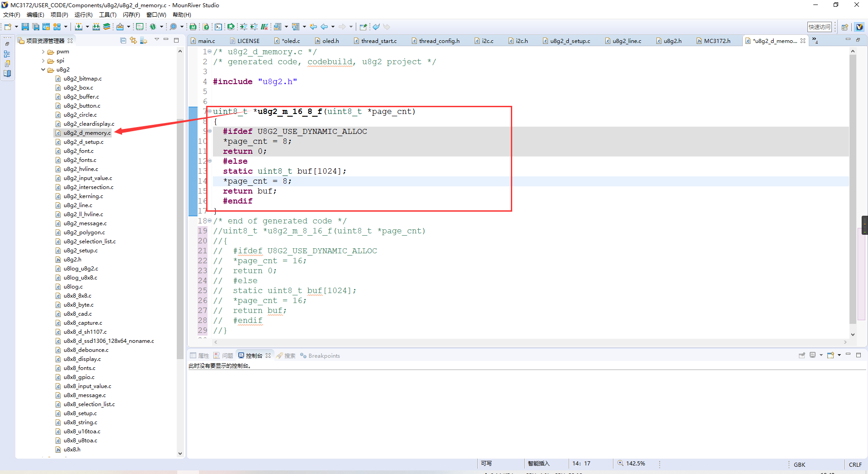Toggle link with editor in explorer
The height and width of the screenshot is (474, 868).
click(133, 40)
